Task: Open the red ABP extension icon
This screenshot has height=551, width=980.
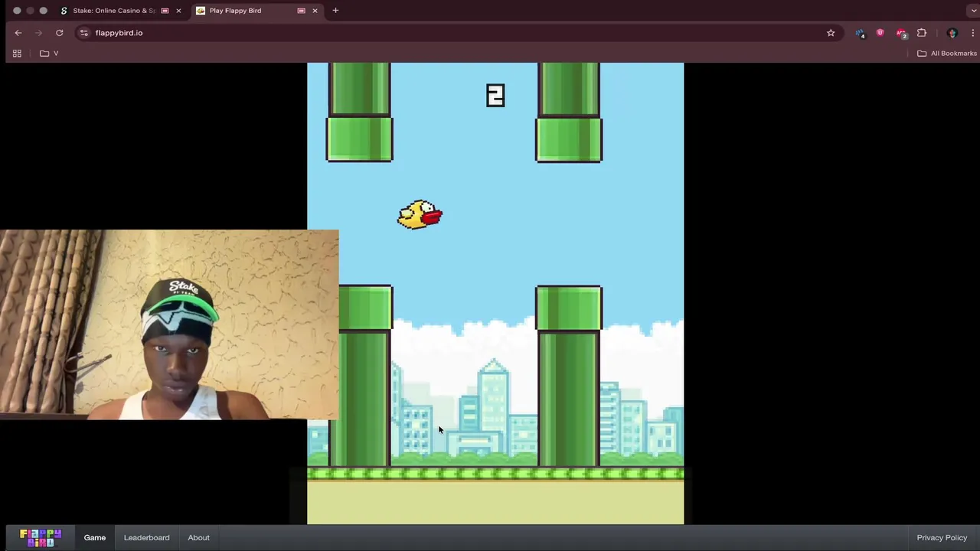Action: (901, 33)
